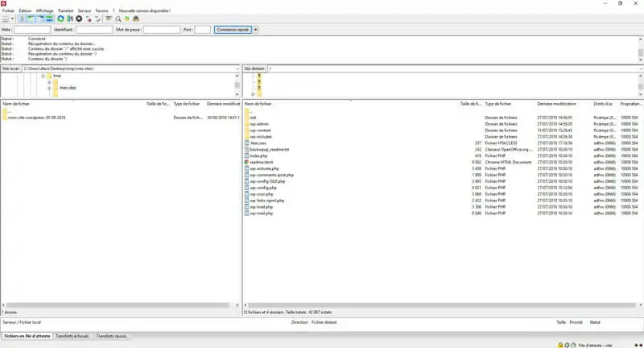Toggle the message log display
Screen dimensions: 644x348
click(23, 19)
